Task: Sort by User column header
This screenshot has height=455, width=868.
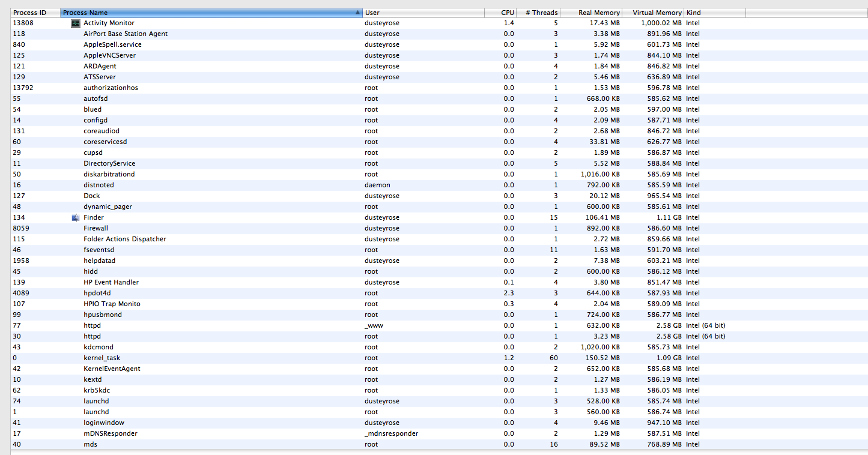Action: [x=423, y=13]
